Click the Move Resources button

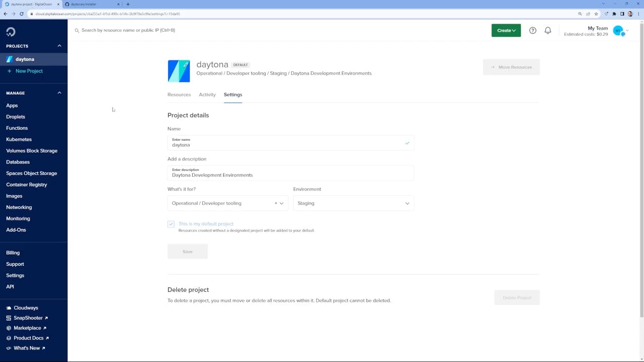tap(511, 67)
